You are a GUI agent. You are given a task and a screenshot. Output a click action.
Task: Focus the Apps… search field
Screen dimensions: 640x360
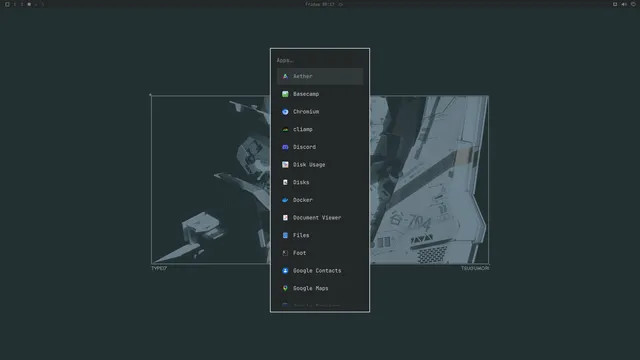click(x=320, y=60)
